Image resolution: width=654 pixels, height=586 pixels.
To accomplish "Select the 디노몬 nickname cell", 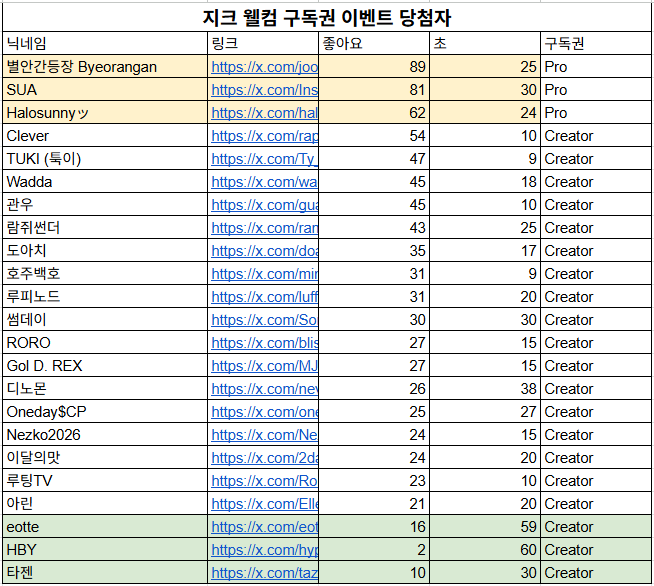I will 105,388.
